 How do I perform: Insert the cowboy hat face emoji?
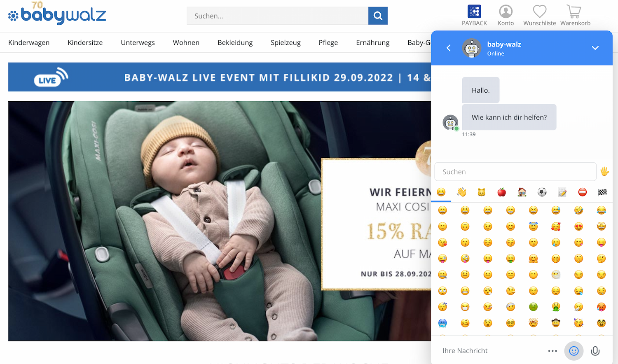coord(556,323)
